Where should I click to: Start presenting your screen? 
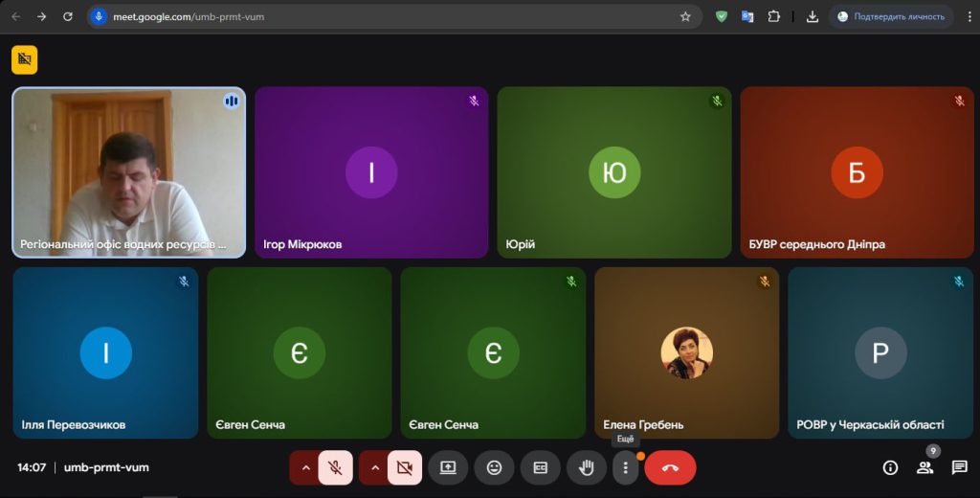448,467
